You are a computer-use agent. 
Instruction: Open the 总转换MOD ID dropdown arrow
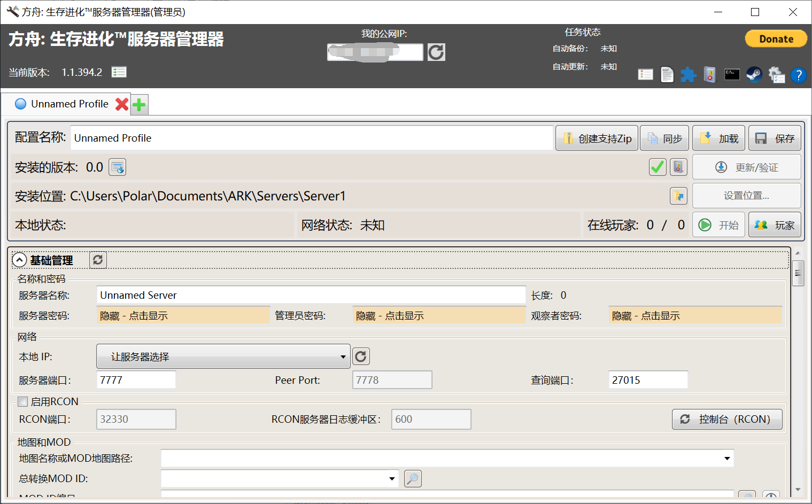click(392, 478)
